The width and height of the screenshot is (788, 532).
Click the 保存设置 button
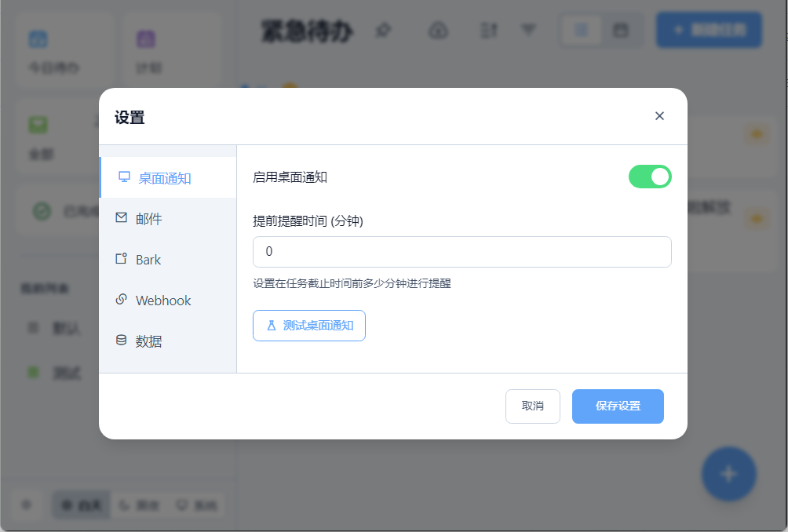point(618,406)
